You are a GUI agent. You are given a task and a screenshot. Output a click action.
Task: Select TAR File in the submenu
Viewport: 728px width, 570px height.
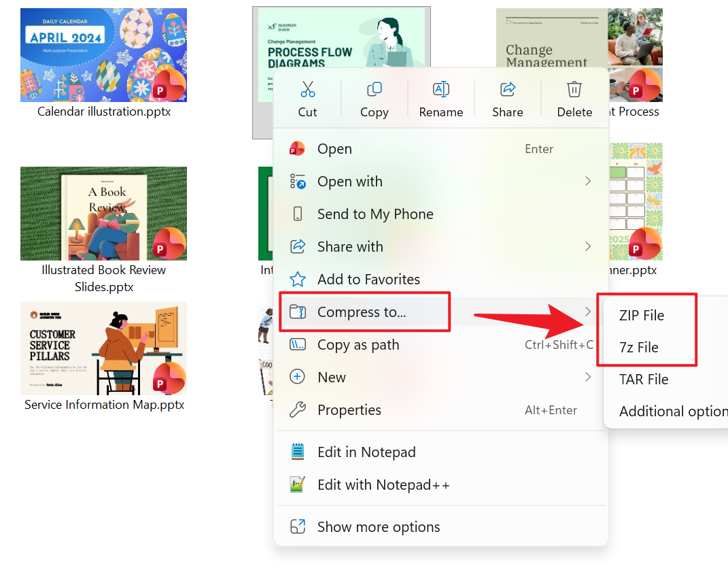[644, 379]
